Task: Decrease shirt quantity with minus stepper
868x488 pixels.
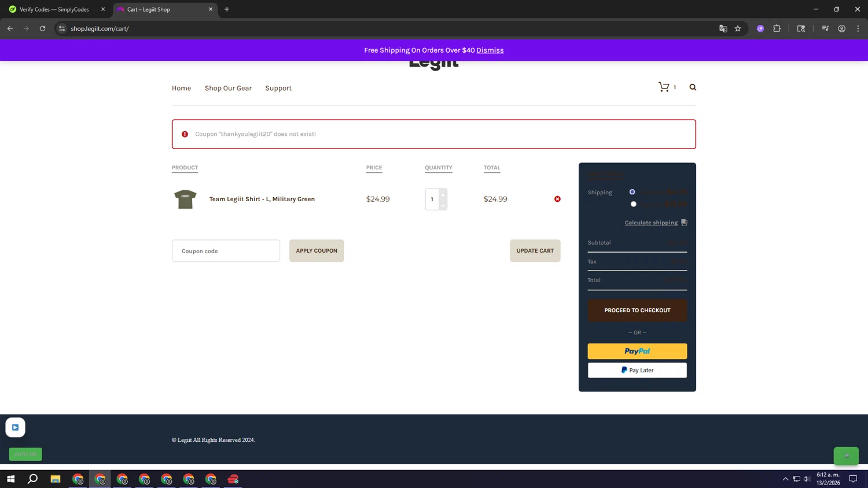Action: click(443, 205)
